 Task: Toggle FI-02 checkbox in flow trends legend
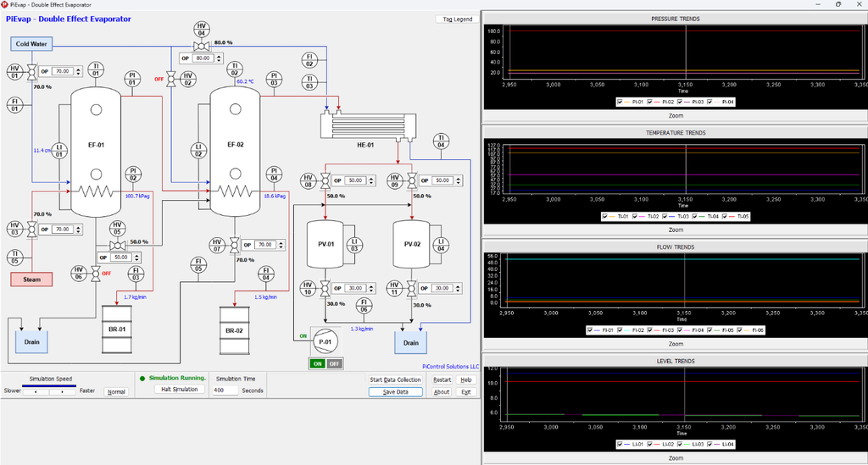(620, 330)
